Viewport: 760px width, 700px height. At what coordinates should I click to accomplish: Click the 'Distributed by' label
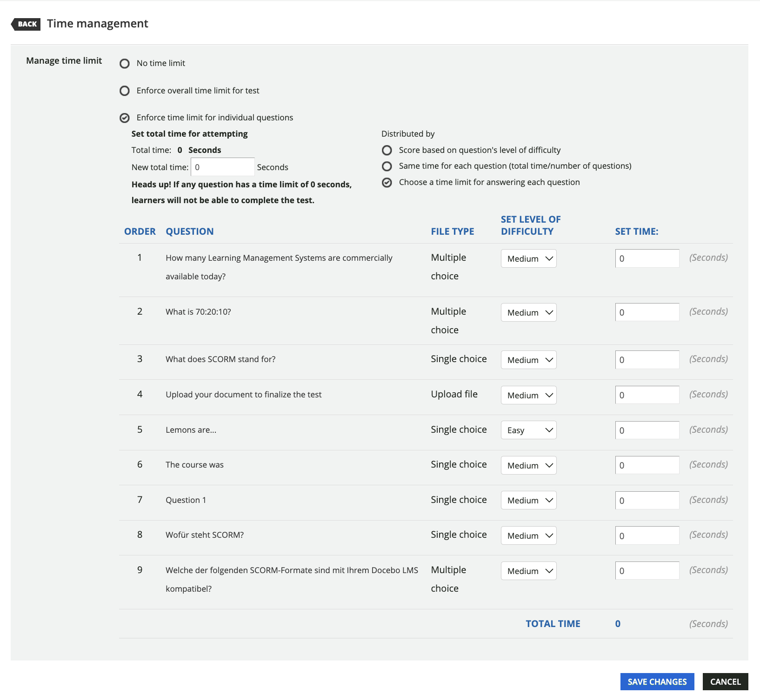click(x=408, y=134)
